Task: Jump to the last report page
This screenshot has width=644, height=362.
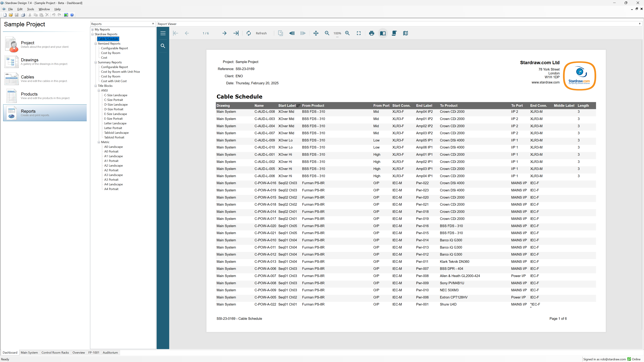Action: click(x=236, y=33)
